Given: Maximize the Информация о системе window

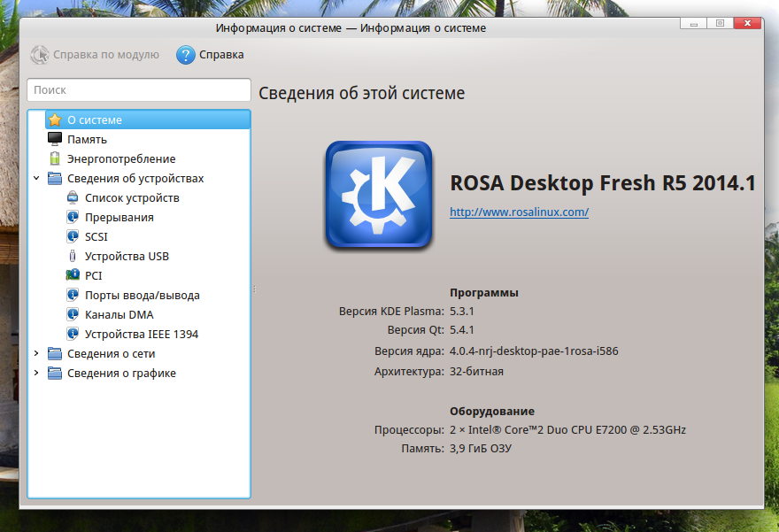Looking at the screenshot, I should click(x=720, y=23).
